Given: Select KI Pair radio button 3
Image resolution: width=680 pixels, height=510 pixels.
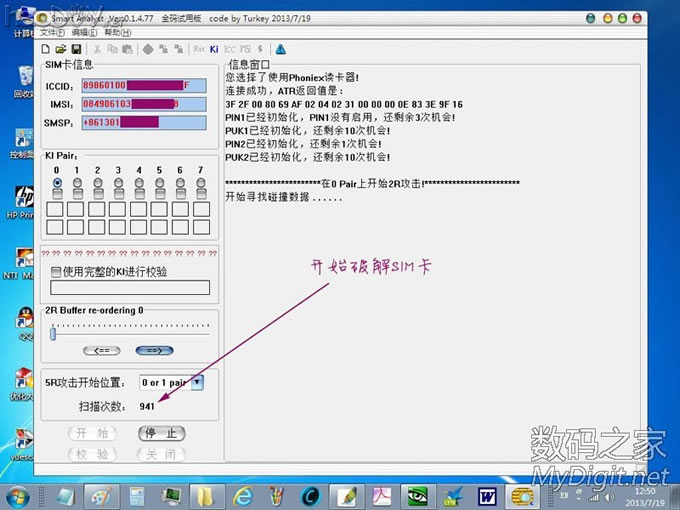Looking at the screenshot, I should click(119, 183).
